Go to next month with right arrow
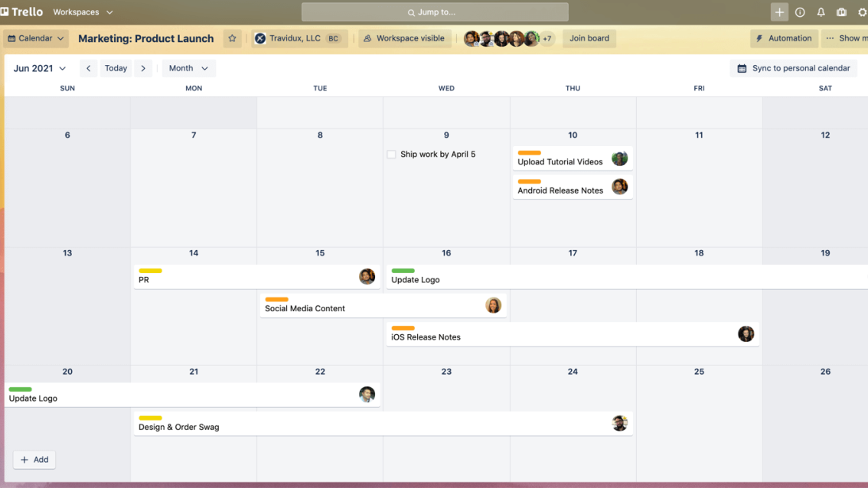The height and width of the screenshot is (488, 868). pos(143,68)
